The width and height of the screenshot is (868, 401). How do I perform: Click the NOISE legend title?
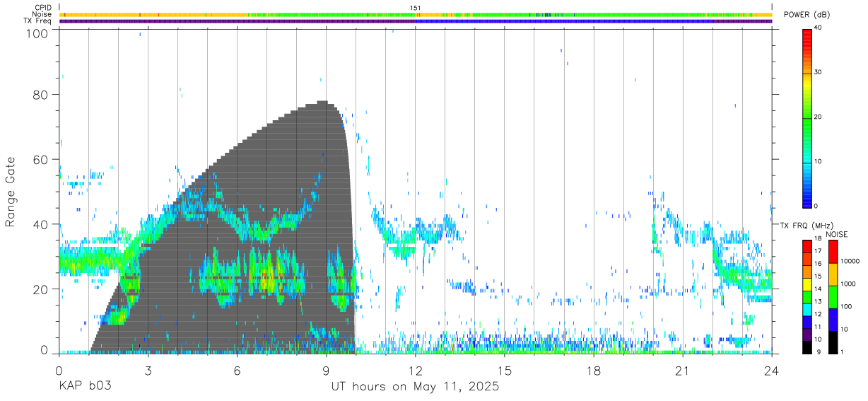point(836,234)
